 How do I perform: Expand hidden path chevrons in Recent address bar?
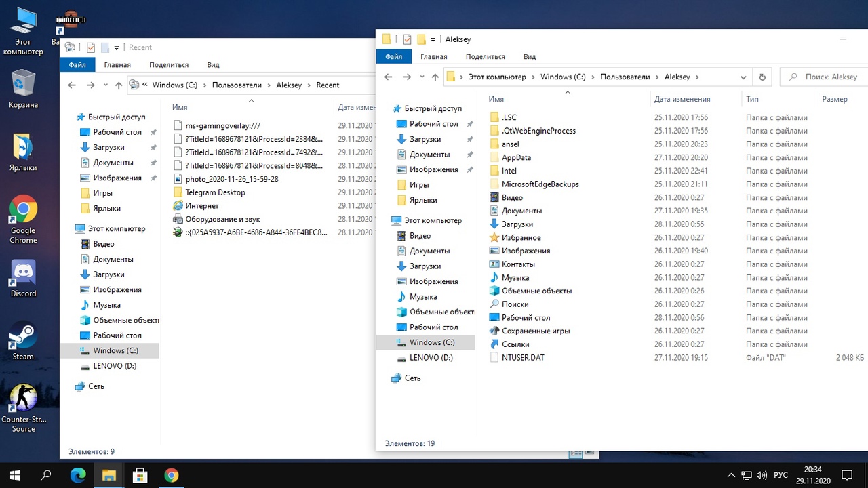[x=145, y=85]
